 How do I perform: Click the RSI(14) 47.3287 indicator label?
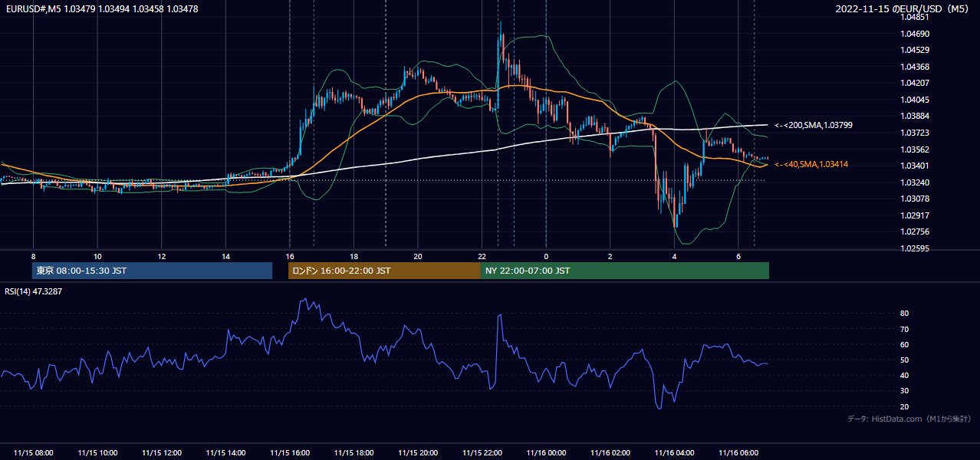pos(33,292)
